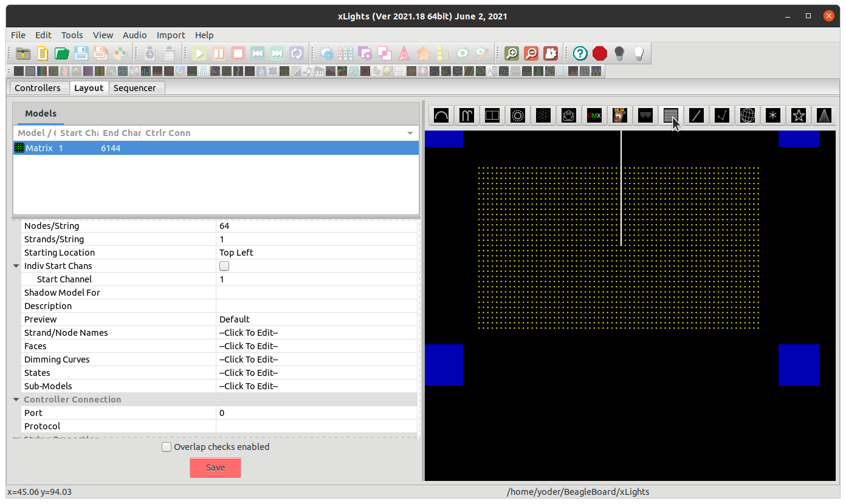Image resolution: width=846 pixels, height=504 pixels.
Task: Add a Sphere model to the preview
Action: tap(748, 115)
